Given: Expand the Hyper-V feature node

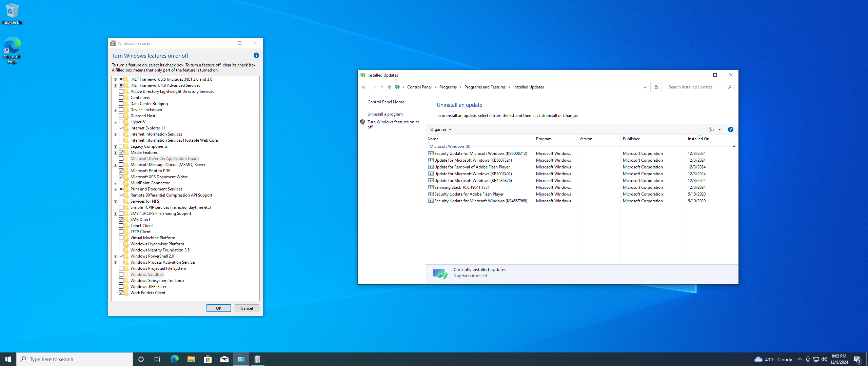Looking at the screenshot, I should [x=115, y=122].
